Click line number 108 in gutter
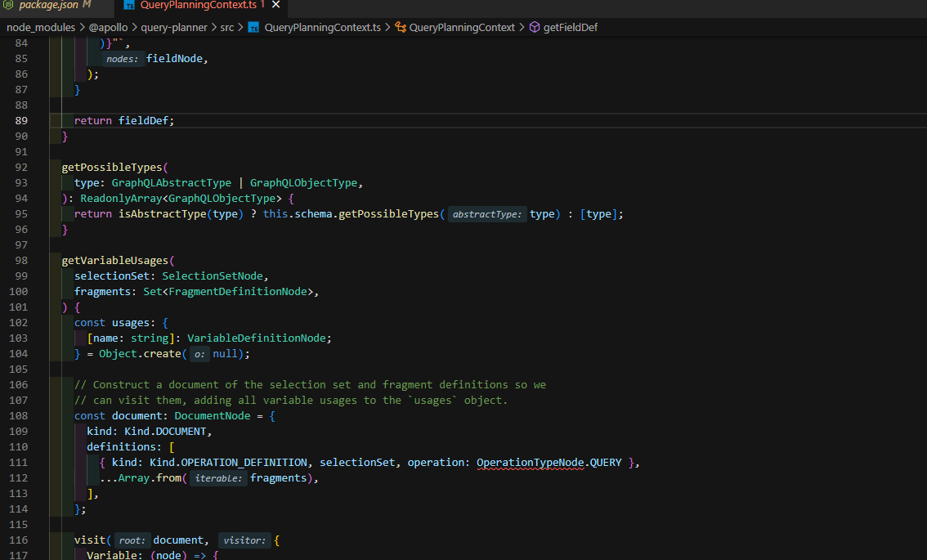The image size is (927, 560). [x=18, y=416]
